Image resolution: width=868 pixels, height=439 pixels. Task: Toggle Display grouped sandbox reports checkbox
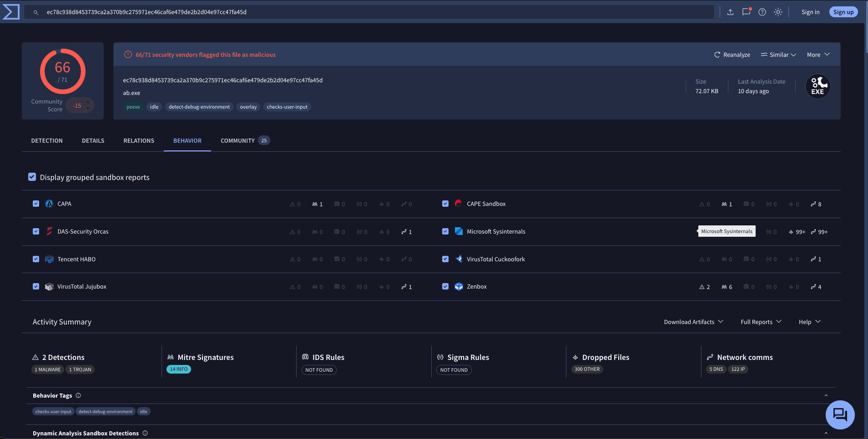coord(32,177)
